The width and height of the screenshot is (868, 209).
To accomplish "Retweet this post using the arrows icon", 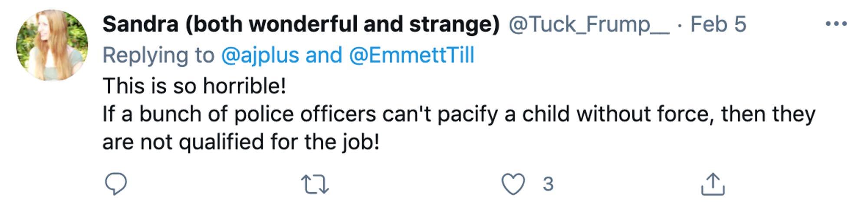I will 315,184.
